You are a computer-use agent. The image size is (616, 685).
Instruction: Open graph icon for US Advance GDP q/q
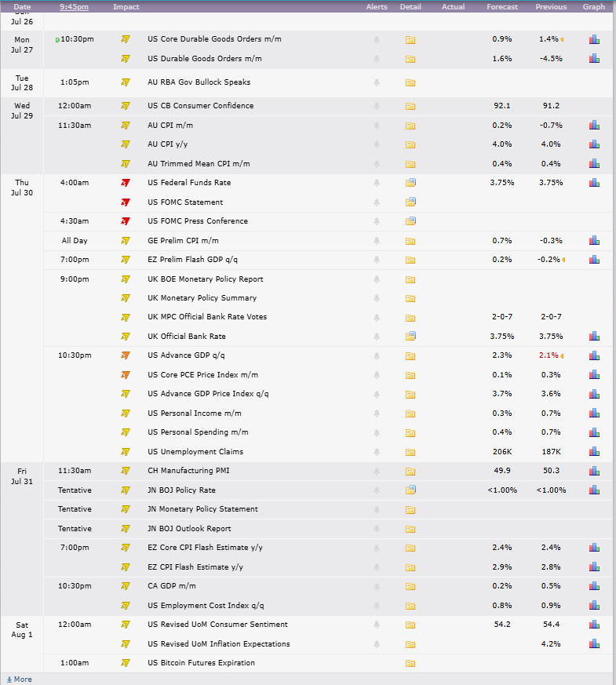point(594,355)
